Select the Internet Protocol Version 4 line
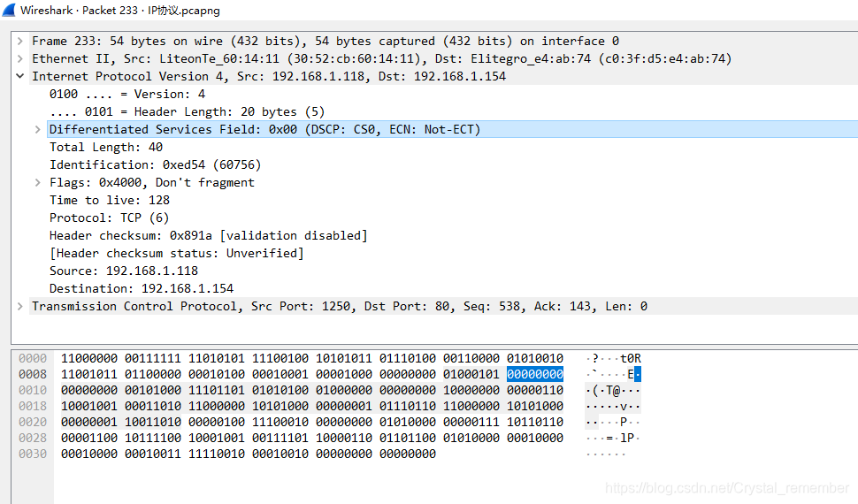 pyautogui.click(x=269, y=76)
